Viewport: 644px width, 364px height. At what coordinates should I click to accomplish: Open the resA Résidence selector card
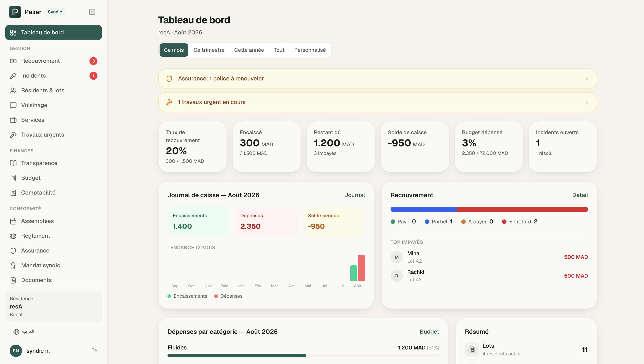pos(54,307)
